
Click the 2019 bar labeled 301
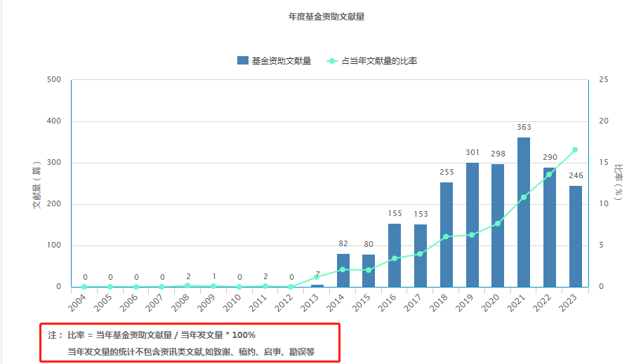pos(473,224)
